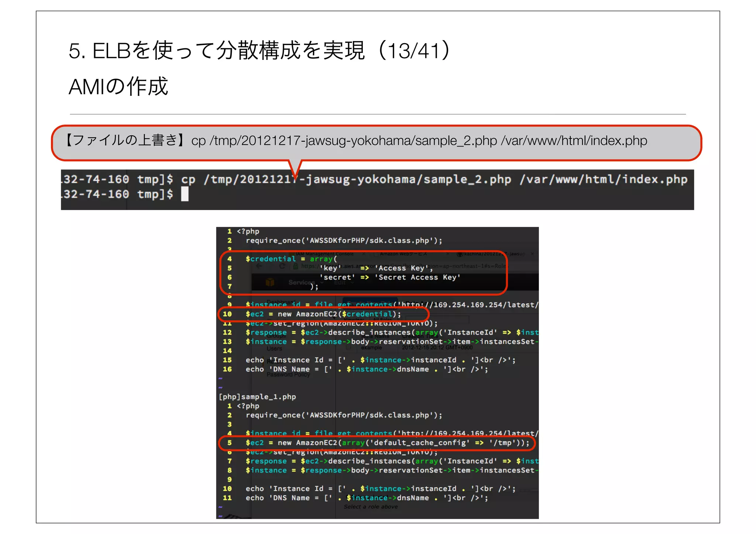Click the faint "Password Policy" link behind the code
The image size is (756, 534).
(x=288, y=375)
